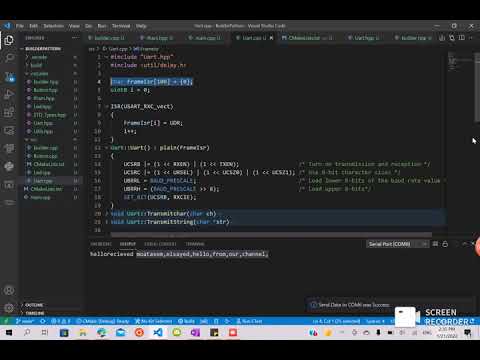Expand folded TransmitChar function at line 20
480x360 pixels.
click(x=106, y=214)
